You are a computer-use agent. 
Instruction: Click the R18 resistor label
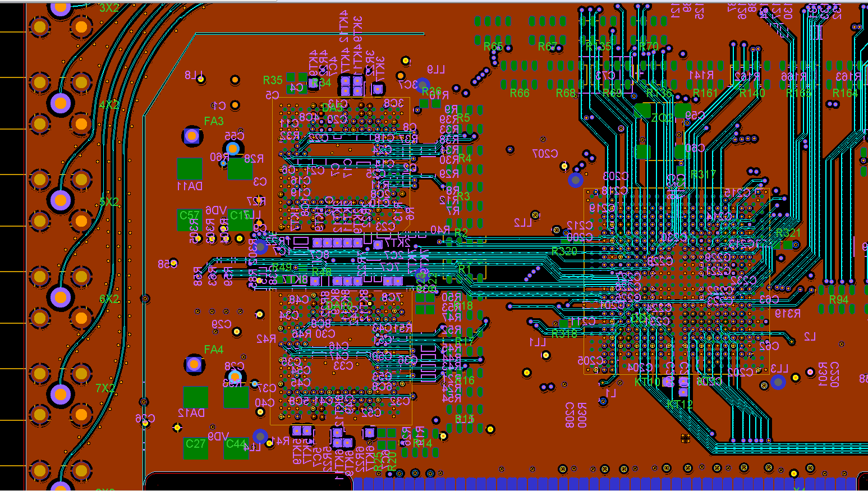coord(463,306)
